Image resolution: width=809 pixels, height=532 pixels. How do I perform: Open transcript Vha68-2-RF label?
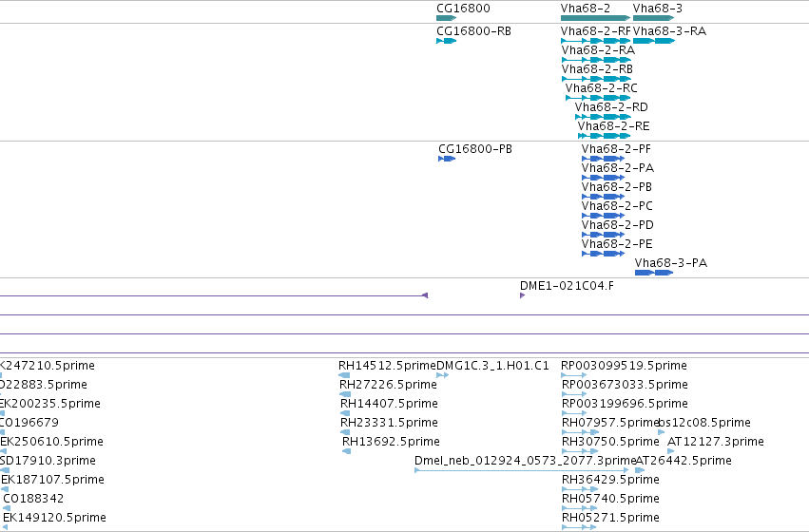click(595, 31)
